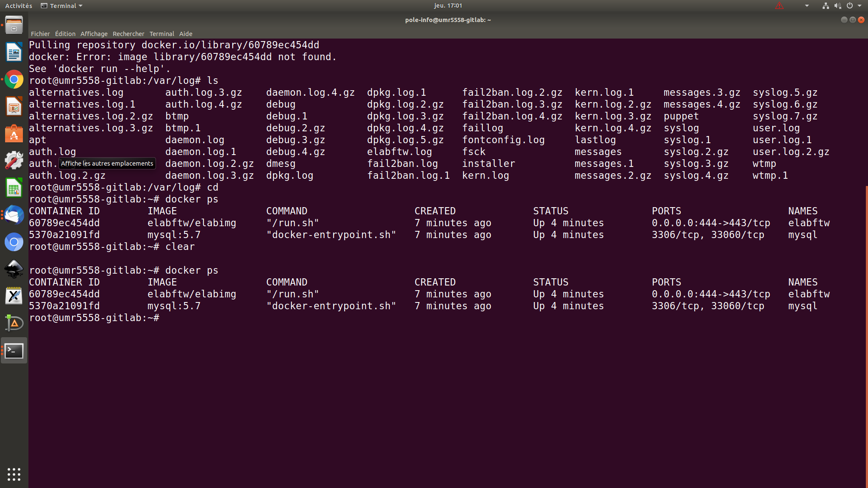Launch LibreOffice Calc from the dock

(14, 188)
